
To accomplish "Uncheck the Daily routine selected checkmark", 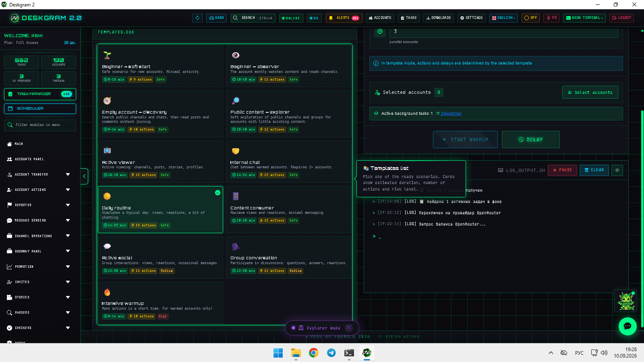I will tap(217, 192).
